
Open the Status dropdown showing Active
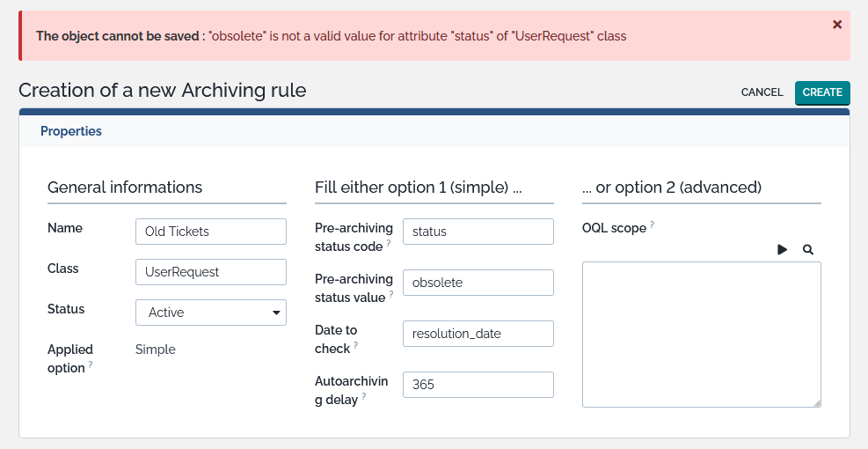tap(211, 313)
